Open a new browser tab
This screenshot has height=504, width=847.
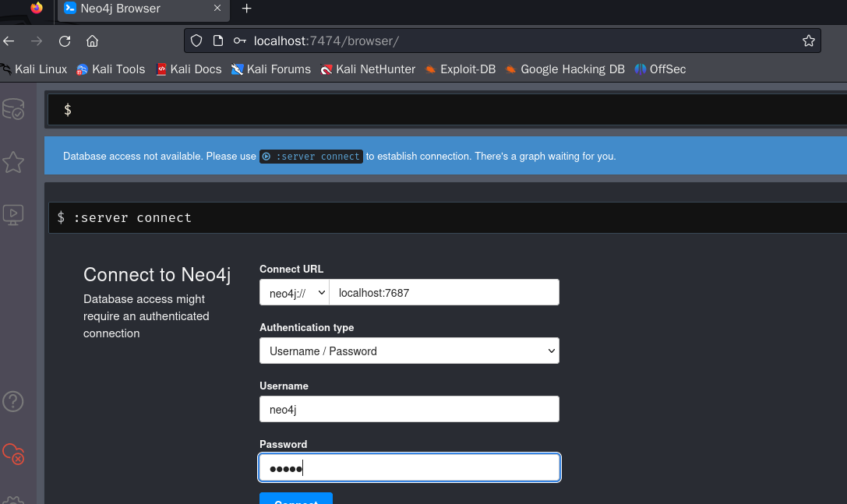(x=247, y=9)
